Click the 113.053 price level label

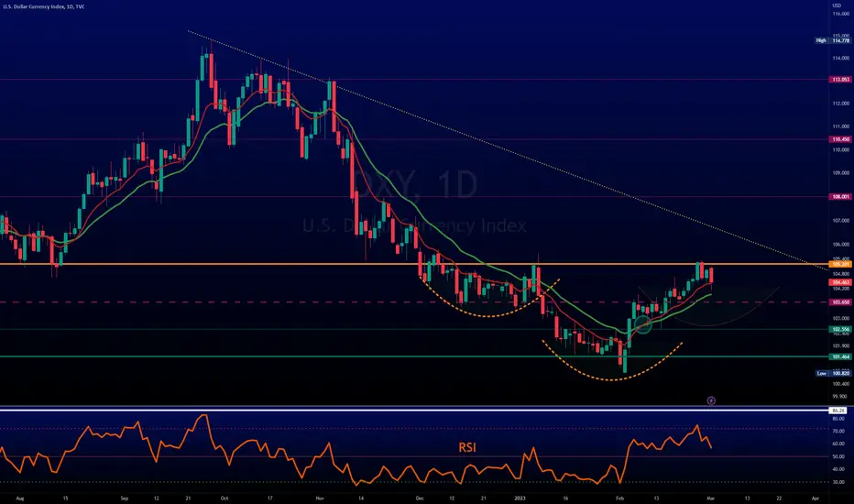click(840, 80)
